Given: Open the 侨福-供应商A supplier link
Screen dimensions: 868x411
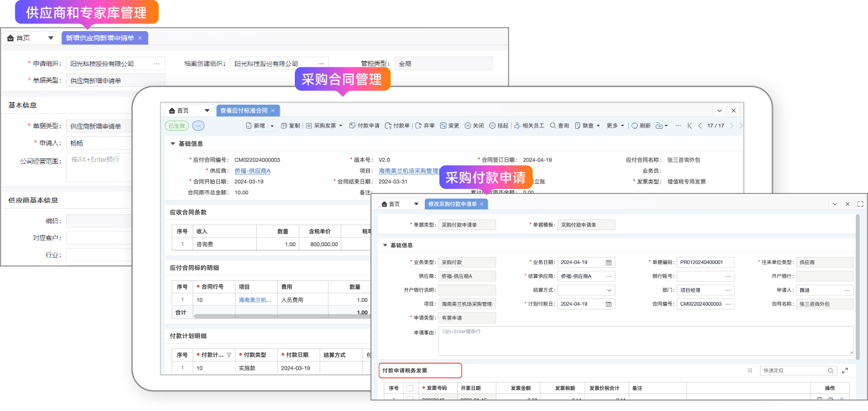Looking at the screenshot, I should [252, 171].
